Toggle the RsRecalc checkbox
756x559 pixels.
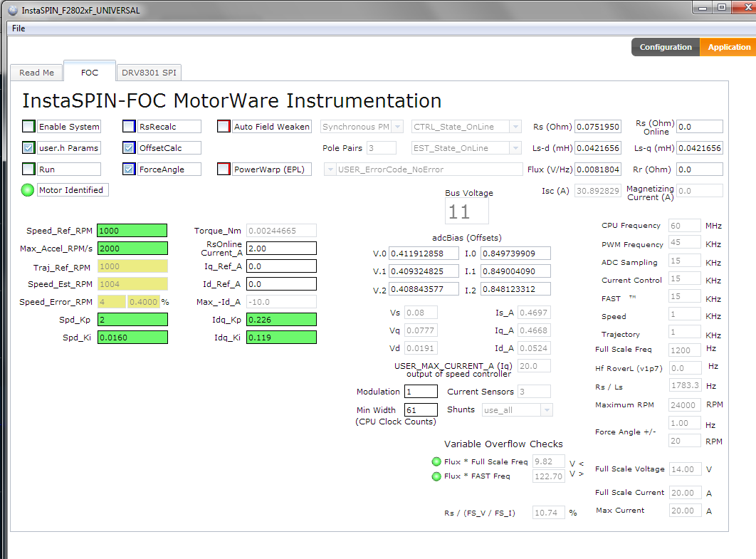click(x=129, y=126)
